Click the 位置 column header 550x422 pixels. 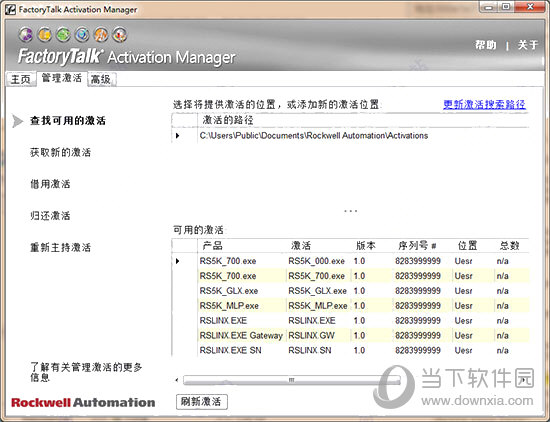(467, 245)
